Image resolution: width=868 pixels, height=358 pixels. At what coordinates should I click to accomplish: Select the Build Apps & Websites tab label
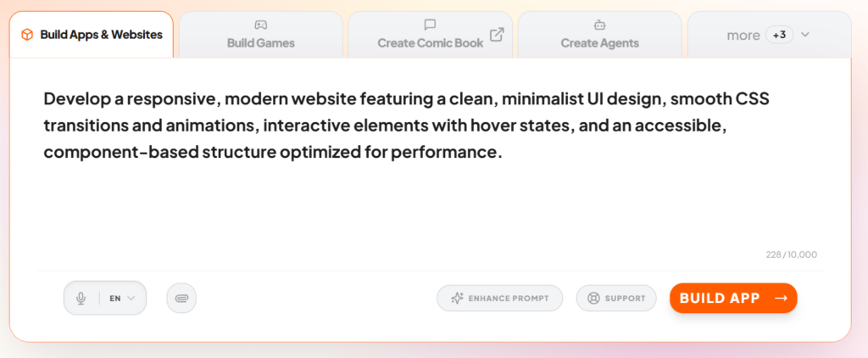(x=101, y=35)
